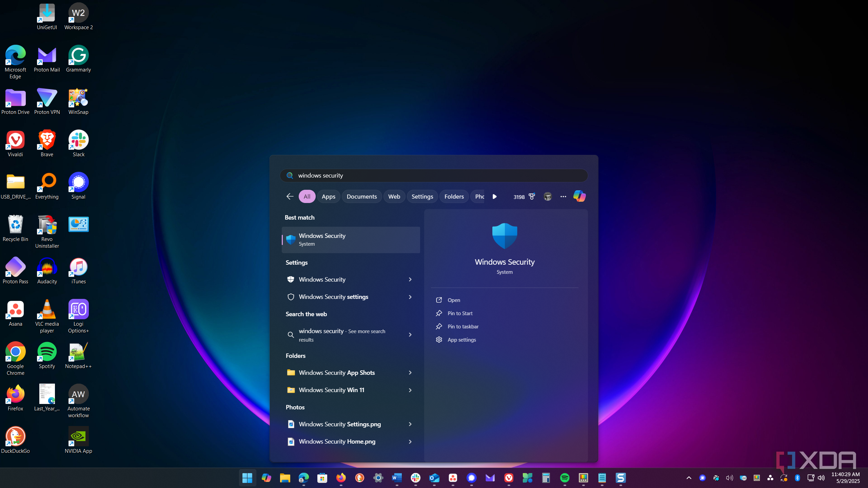Viewport: 868px width, 488px height.
Task: Select the Audacity desktop shortcut
Action: [47, 271]
